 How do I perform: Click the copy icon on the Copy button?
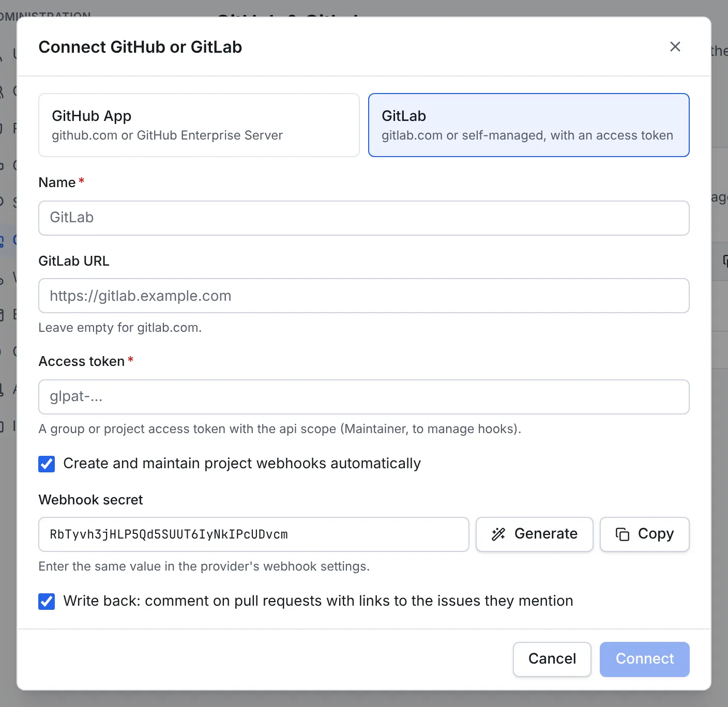[623, 534]
